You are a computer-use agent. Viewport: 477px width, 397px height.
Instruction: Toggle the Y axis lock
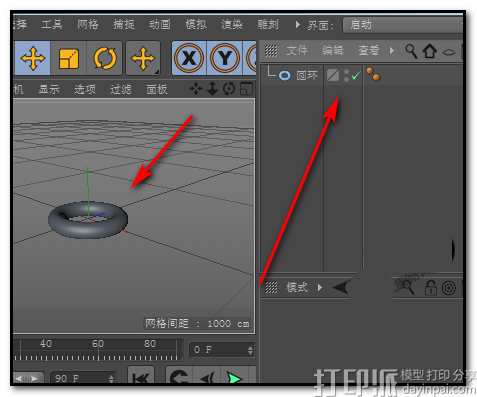click(x=225, y=58)
